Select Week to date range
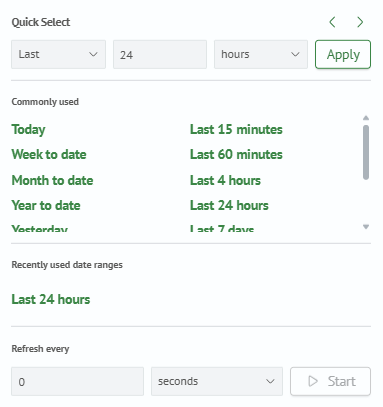 pyautogui.click(x=49, y=154)
